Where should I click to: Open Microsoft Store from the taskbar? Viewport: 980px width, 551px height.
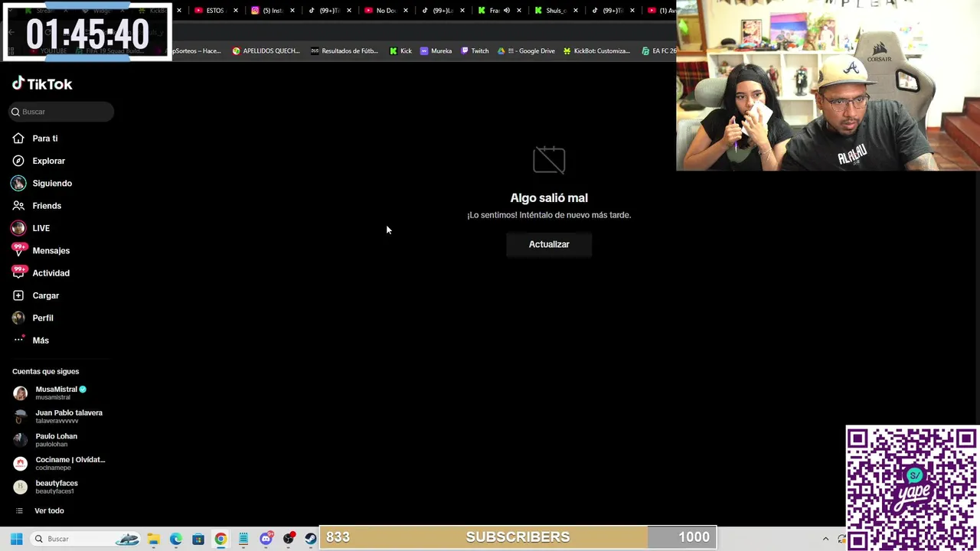tap(198, 539)
